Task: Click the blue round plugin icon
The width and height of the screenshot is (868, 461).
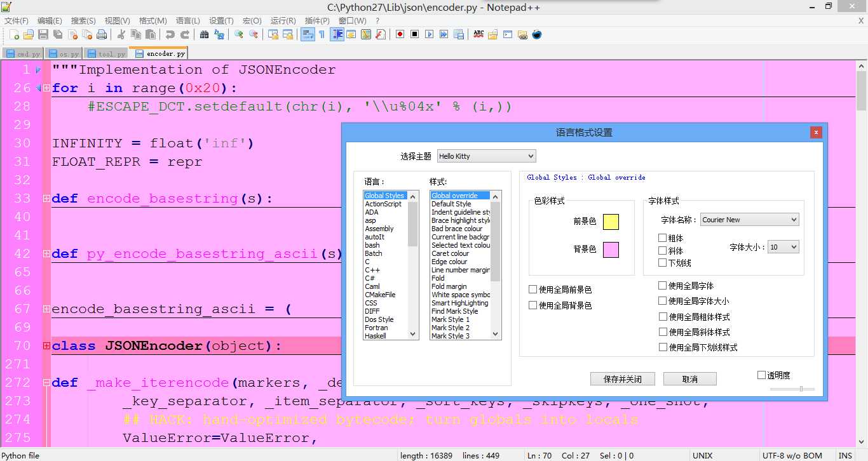Action: [537, 35]
